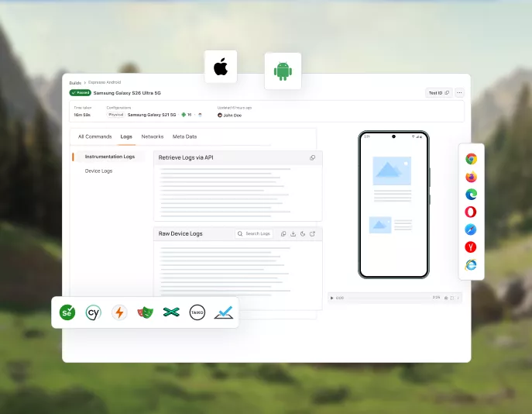
Task: Enter fullscreen on the video player
Action: point(452,298)
